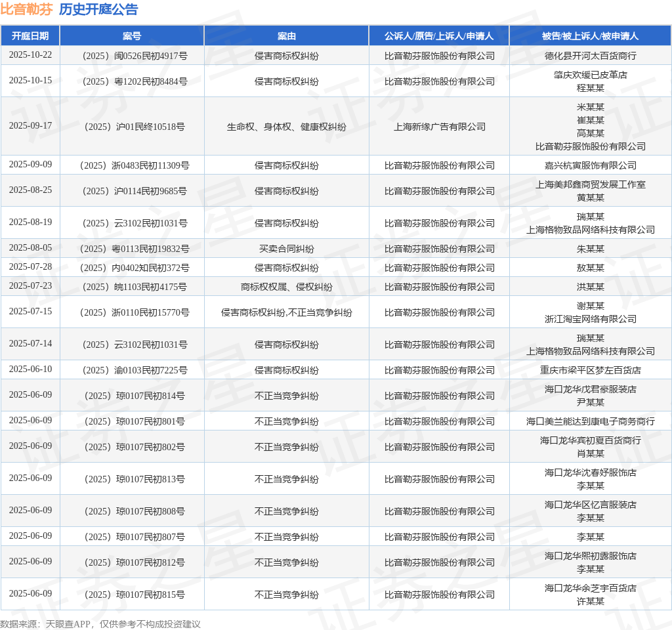Open case (2025)沪01民终10518号
The image size is (672, 630).
[135, 127]
